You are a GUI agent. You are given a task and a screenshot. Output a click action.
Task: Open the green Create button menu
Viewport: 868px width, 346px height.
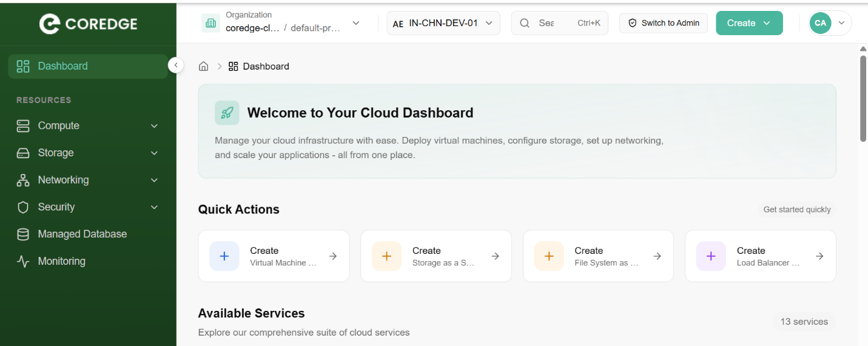click(749, 23)
